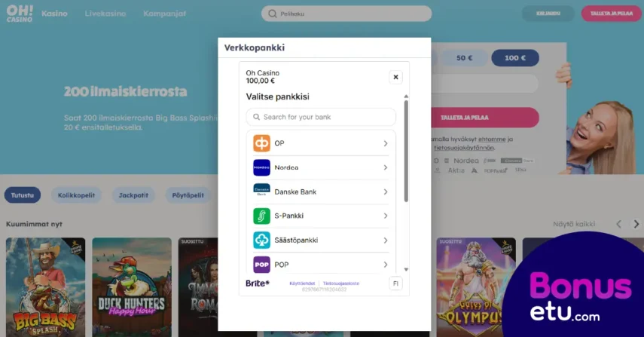Select the OP bank logo icon
The width and height of the screenshot is (644, 337).
[x=261, y=143]
